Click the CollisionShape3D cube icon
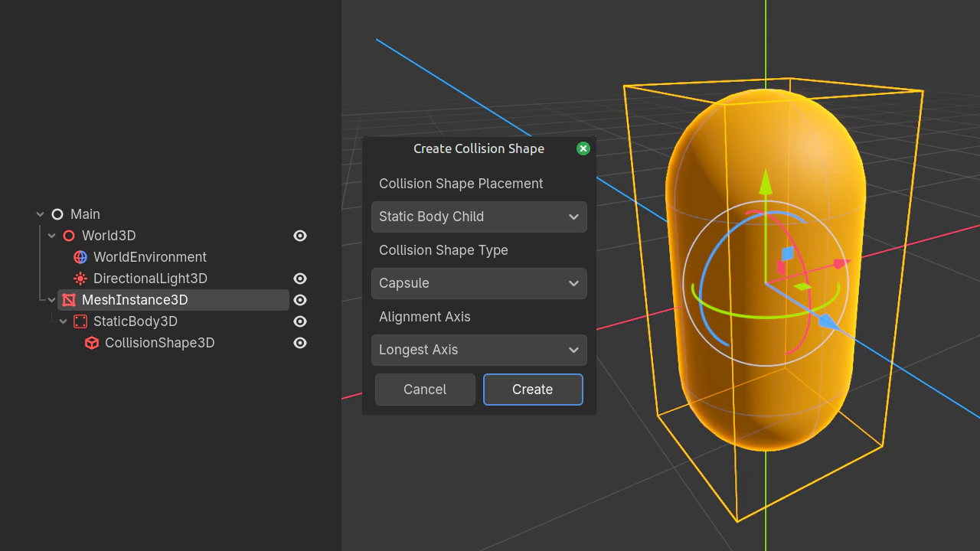Viewport: 980px width, 551px height. [x=92, y=343]
